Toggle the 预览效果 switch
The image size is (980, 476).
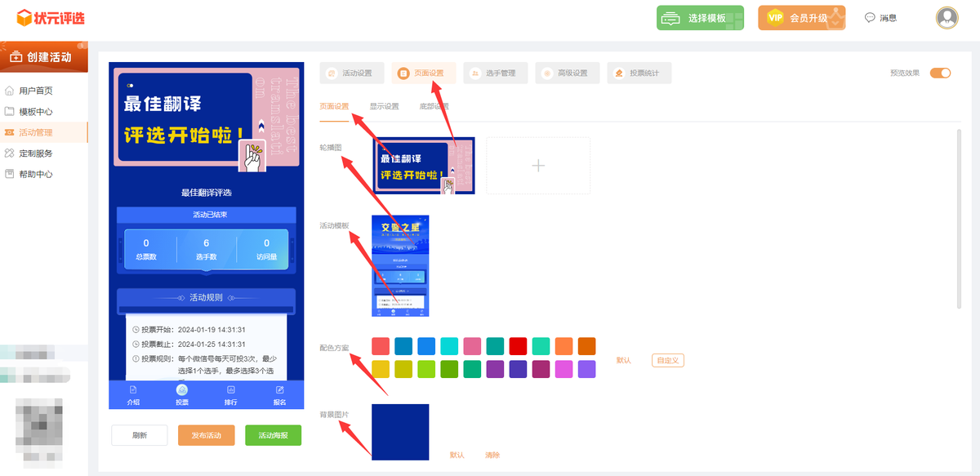(x=941, y=73)
